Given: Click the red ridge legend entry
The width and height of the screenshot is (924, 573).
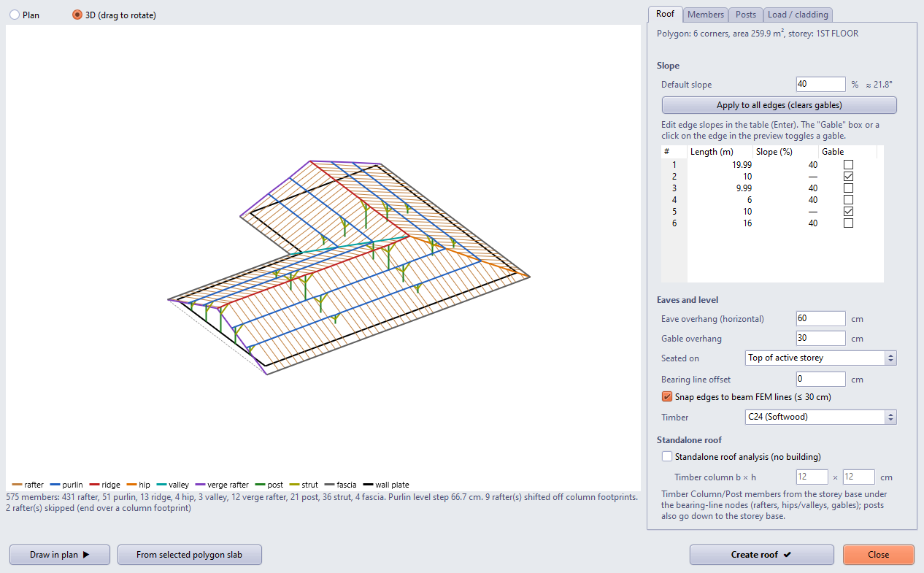Looking at the screenshot, I should pos(105,485).
